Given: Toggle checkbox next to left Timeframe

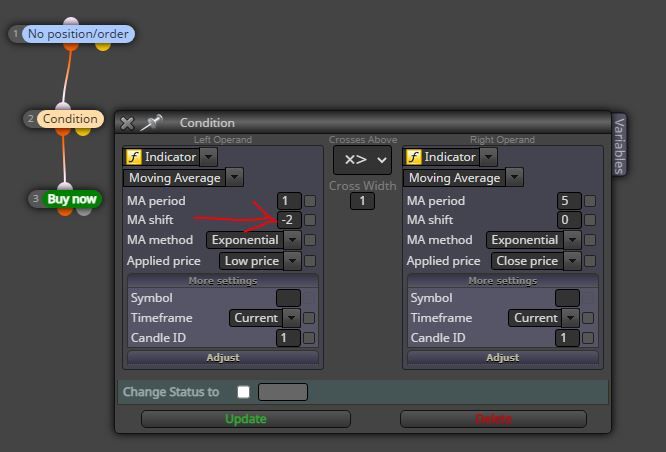Looking at the screenshot, I should [309, 318].
